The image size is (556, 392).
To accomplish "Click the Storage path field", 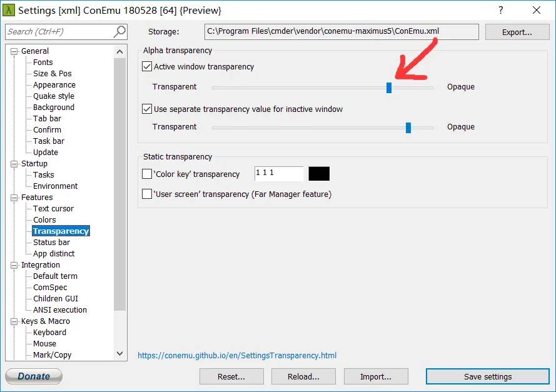I will tap(341, 32).
